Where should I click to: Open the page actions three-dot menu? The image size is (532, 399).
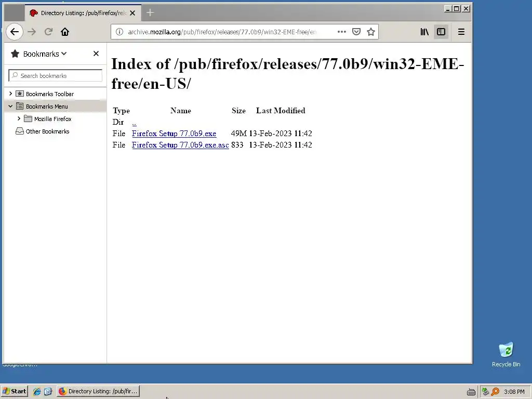point(342,32)
